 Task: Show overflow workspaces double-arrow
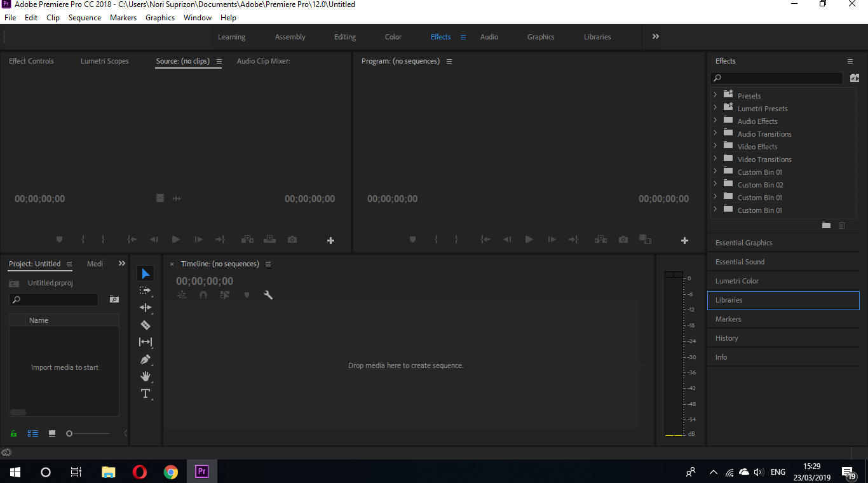656,37
